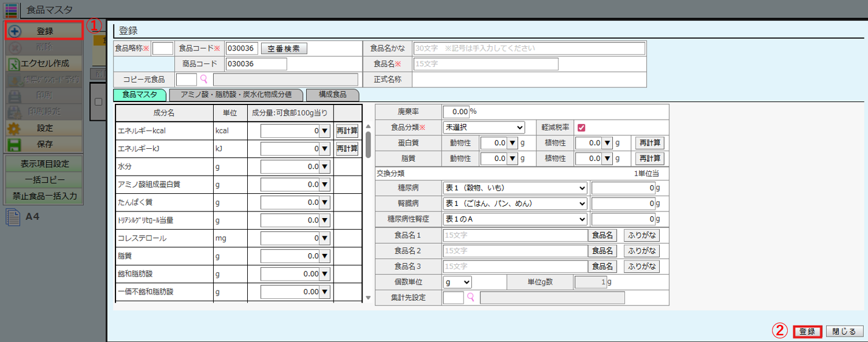Click the floppy disk icon for 保存
This screenshot has height=342, width=868.
coord(13,145)
